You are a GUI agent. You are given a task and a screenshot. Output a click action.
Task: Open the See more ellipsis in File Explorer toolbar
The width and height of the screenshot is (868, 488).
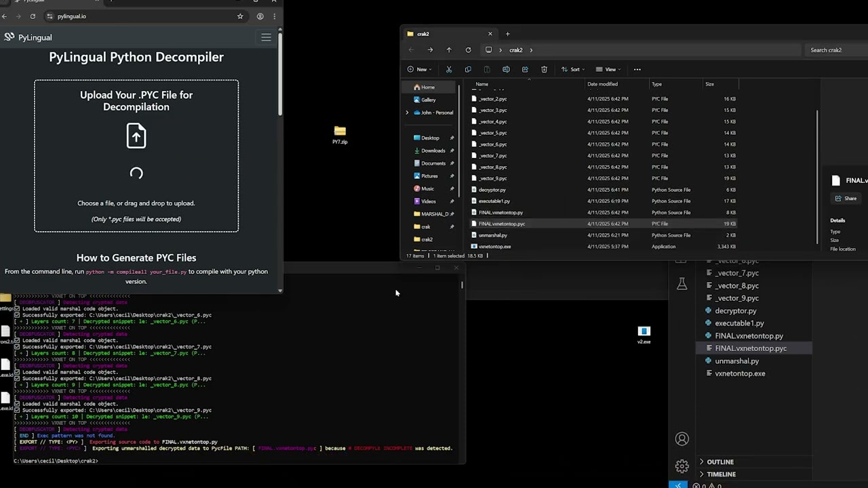(x=637, y=69)
